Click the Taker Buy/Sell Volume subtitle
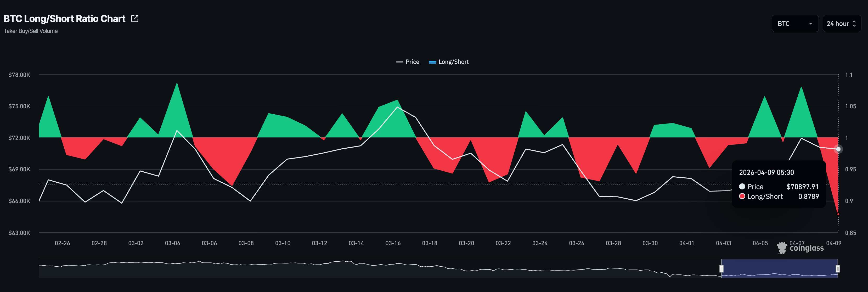This screenshot has height=292, width=868. 31,31
